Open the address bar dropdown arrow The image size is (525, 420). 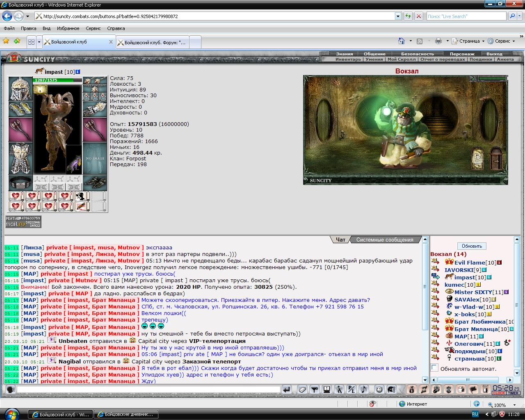click(398, 16)
